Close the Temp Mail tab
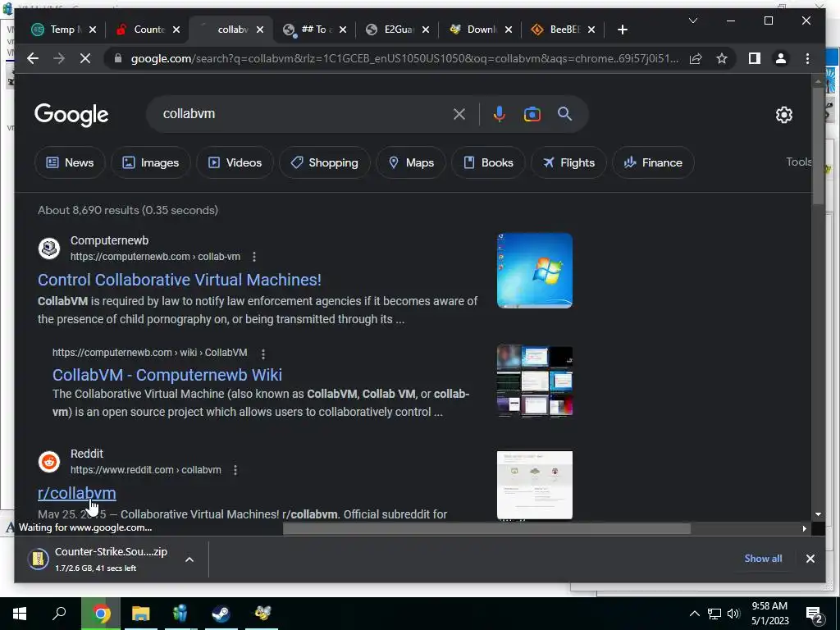Screen dimensions: 840x630 pyautogui.click(x=93, y=30)
